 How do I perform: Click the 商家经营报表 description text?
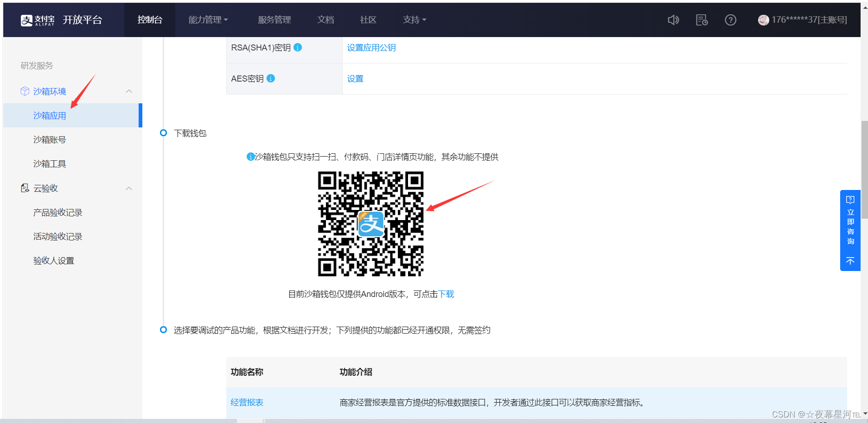click(492, 403)
